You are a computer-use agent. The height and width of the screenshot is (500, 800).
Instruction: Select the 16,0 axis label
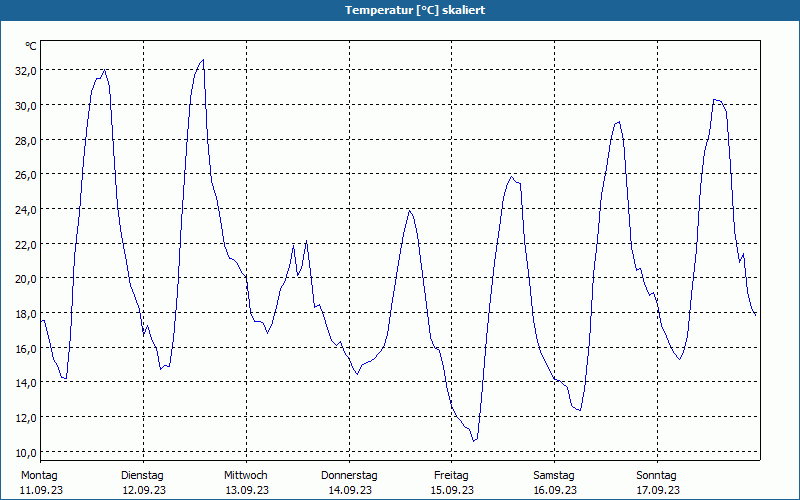pyautogui.click(x=26, y=348)
